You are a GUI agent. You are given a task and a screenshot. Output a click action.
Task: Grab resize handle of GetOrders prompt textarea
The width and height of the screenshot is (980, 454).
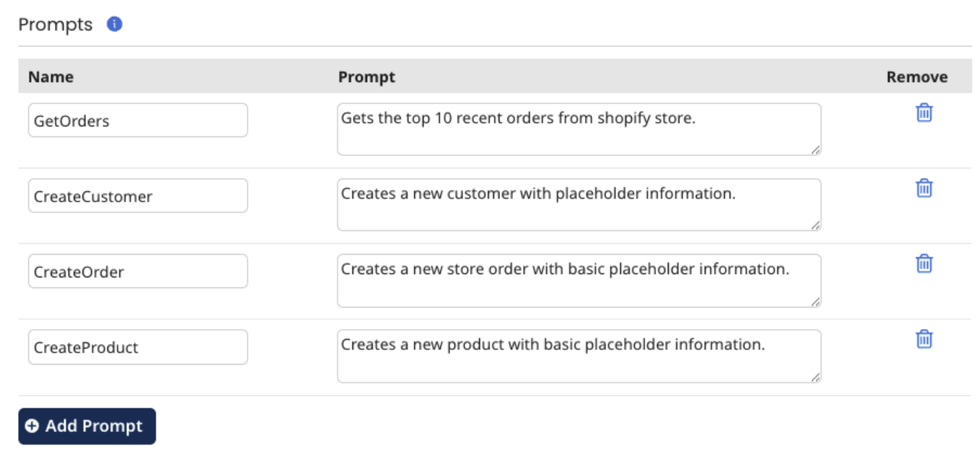815,150
